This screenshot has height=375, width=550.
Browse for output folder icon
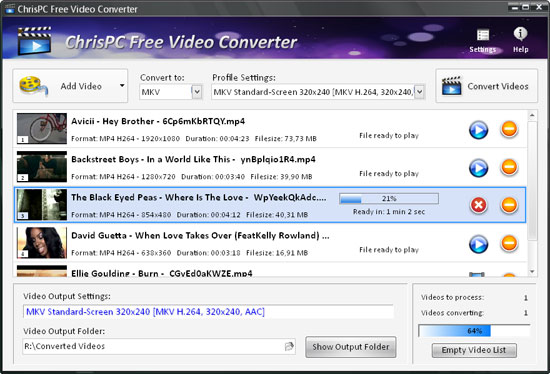coord(289,347)
